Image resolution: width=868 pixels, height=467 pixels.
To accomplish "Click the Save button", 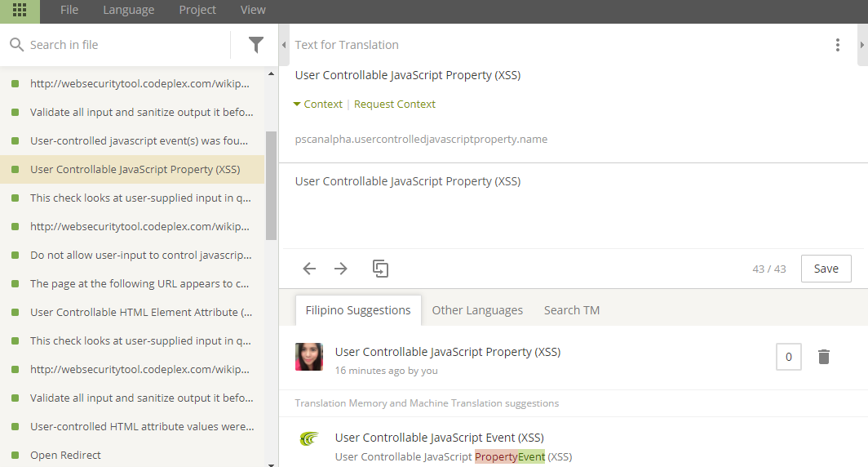I will pos(826,269).
